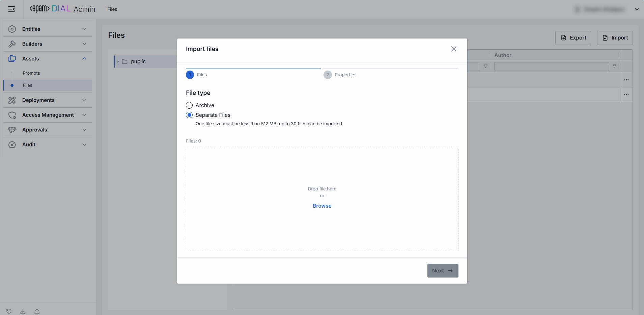Image resolution: width=644 pixels, height=315 pixels.
Task: Click the Access Management shield icon
Action: pyautogui.click(x=12, y=115)
